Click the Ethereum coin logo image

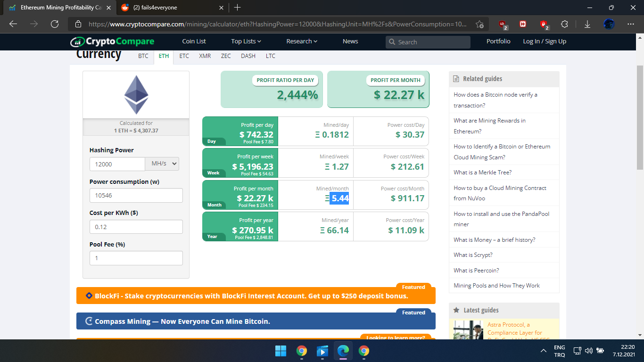point(136,95)
